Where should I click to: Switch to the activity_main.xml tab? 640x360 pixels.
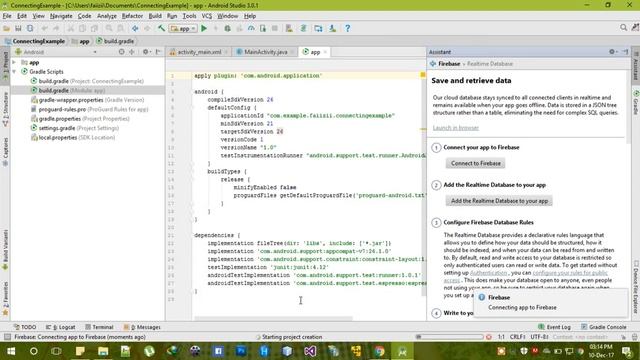(x=199, y=52)
